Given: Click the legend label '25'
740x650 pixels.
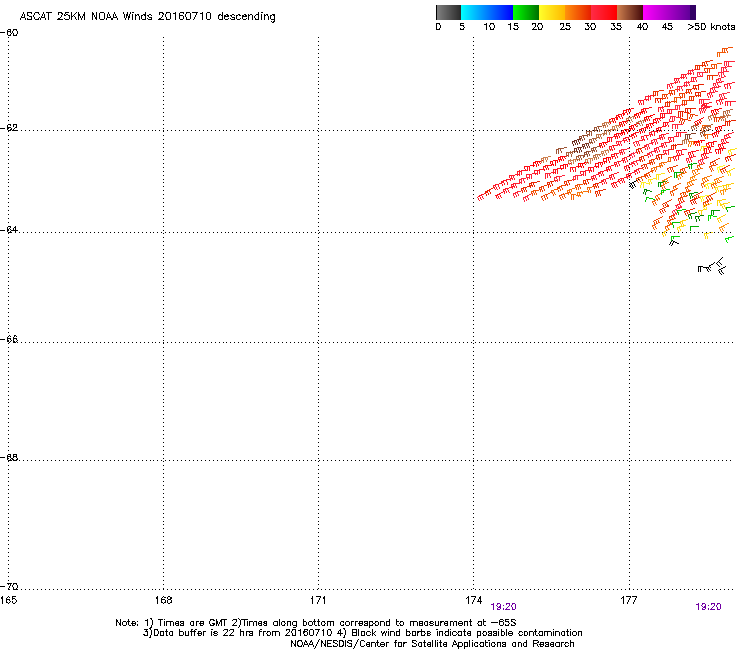Looking at the screenshot, I should point(565,27).
